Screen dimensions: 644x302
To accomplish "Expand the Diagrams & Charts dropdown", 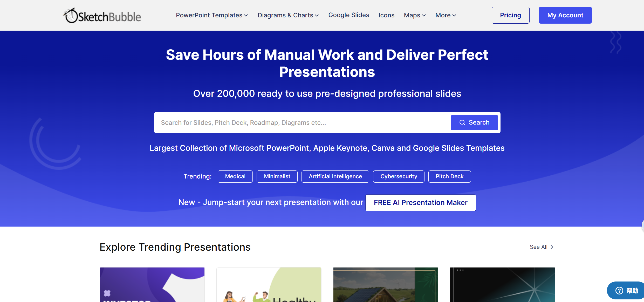I will pyautogui.click(x=288, y=15).
